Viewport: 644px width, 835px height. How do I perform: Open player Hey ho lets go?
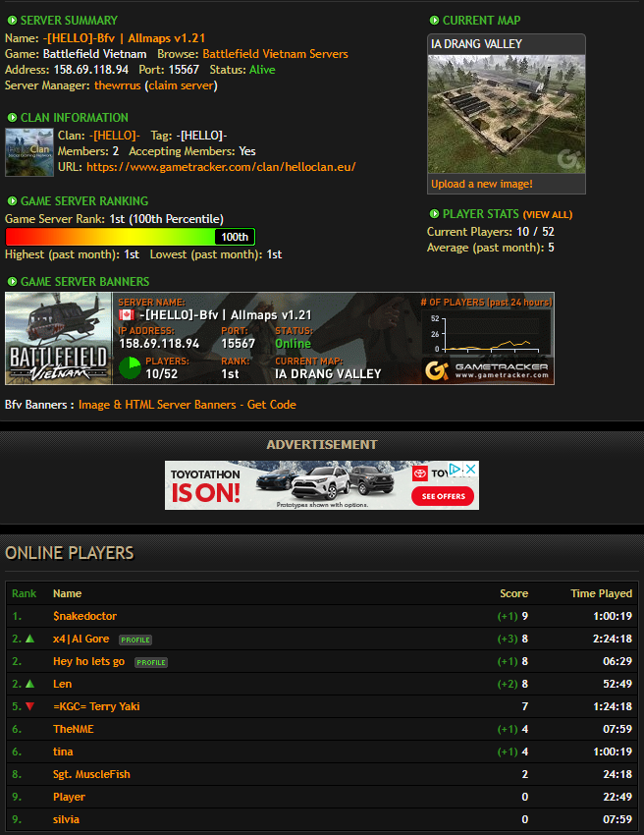[89, 661]
